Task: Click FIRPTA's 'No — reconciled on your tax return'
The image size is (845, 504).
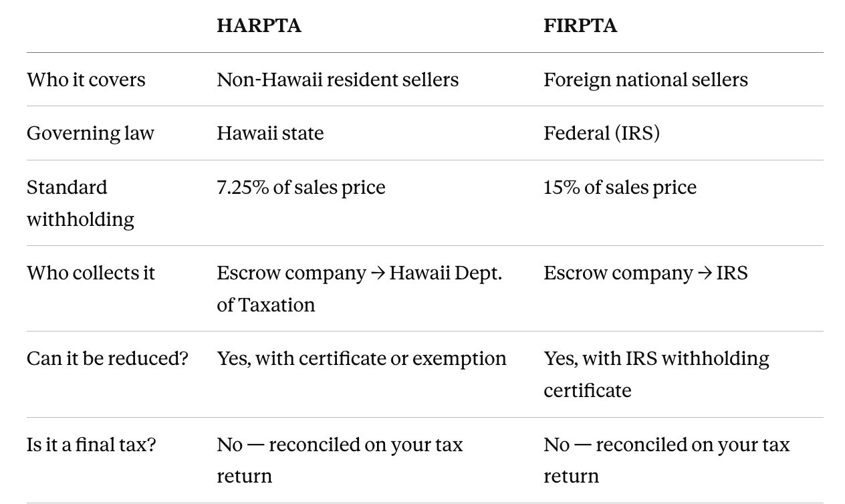Action: pos(667,460)
